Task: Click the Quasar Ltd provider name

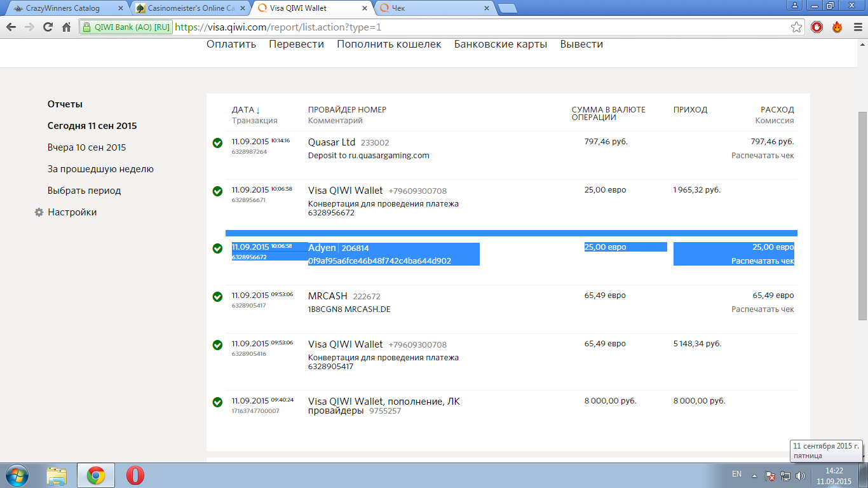Action: pos(332,142)
